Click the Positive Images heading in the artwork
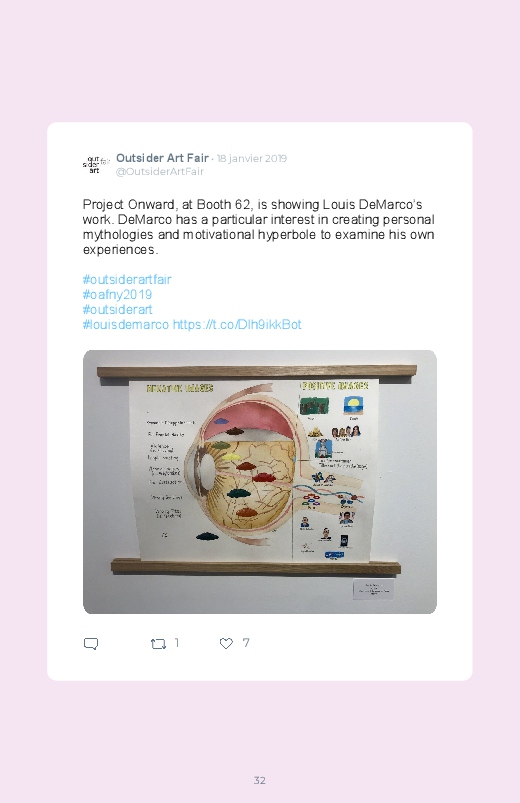Screen dimensions: 520x803 335,386
